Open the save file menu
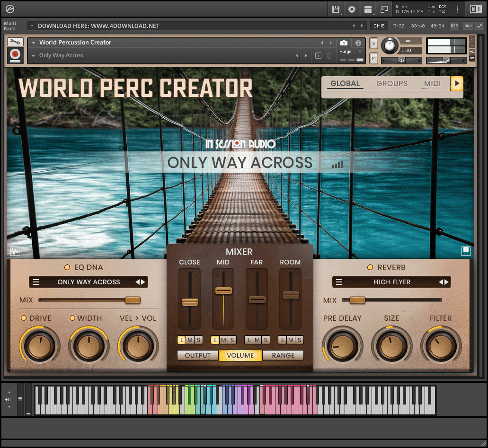The height and width of the screenshot is (448, 488). tap(336, 9)
